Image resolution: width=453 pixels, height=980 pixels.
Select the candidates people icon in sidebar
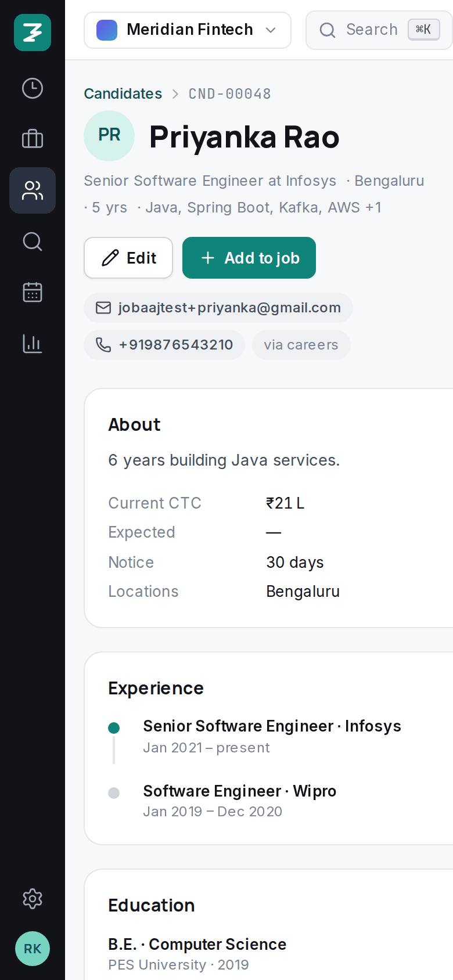(33, 190)
